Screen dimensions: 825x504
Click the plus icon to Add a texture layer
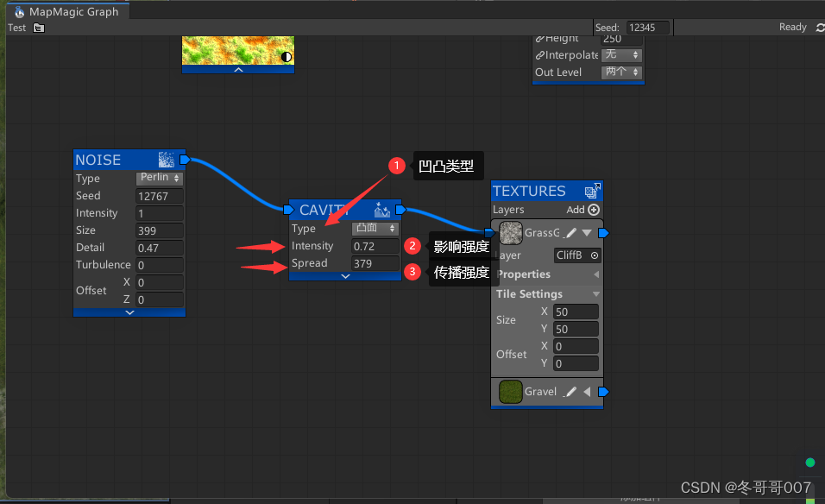pyautogui.click(x=595, y=210)
